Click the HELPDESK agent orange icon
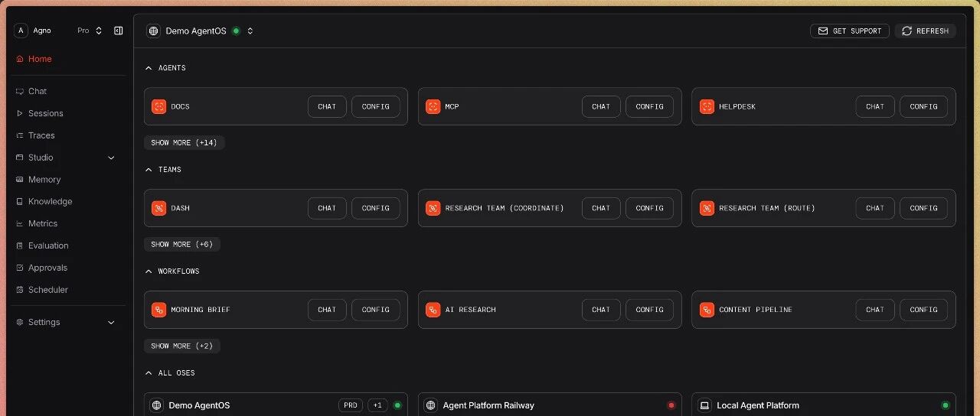The height and width of the screenshot is (416, 980). click(x=707, y=106)
